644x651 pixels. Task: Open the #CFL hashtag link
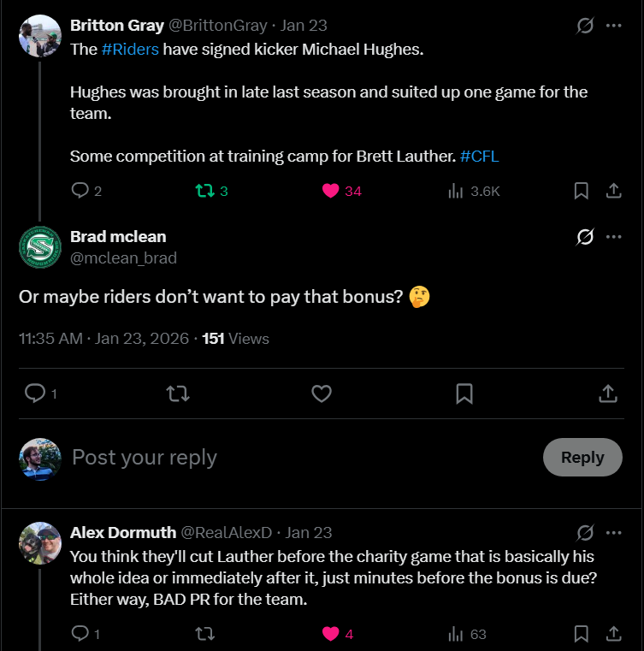click(x=478, y=157)
